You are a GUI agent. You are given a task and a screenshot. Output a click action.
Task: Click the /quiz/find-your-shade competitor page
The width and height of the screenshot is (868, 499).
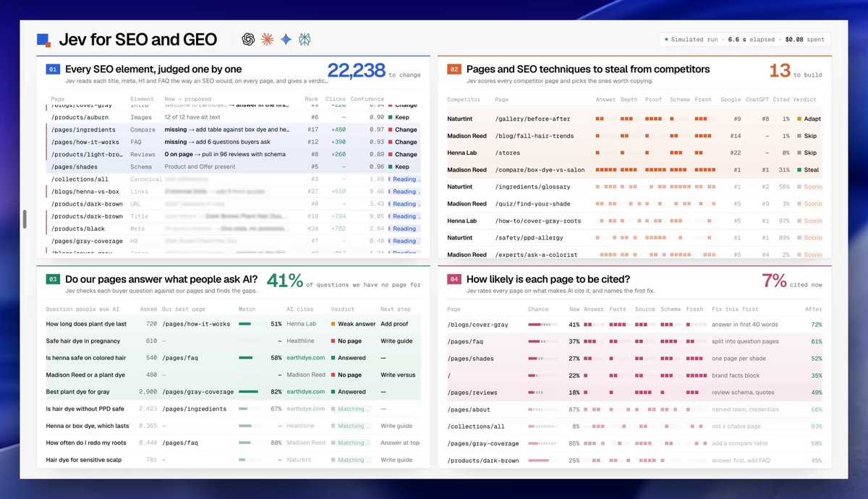click(534, 204)
